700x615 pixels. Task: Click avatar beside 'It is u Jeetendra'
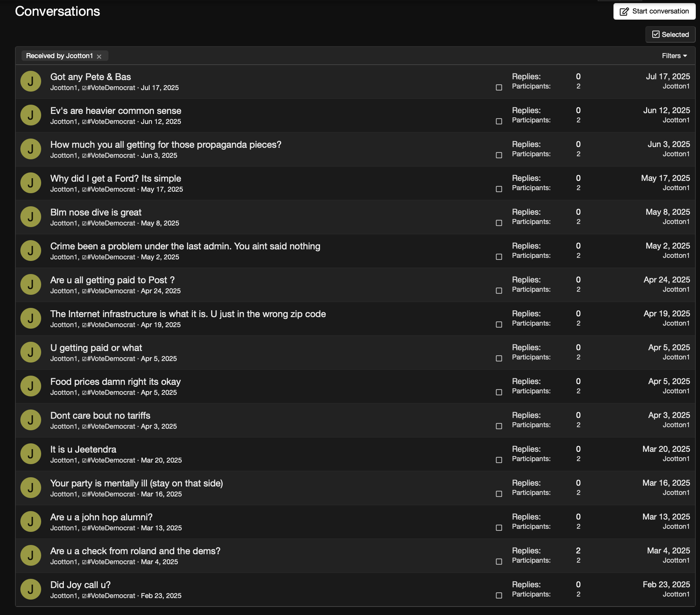coord(31,454)
